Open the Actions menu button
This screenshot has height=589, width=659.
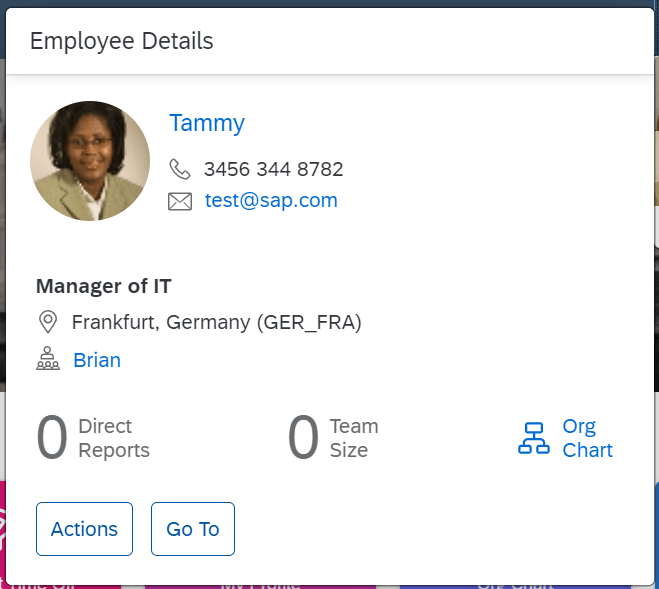coord(84,529)
